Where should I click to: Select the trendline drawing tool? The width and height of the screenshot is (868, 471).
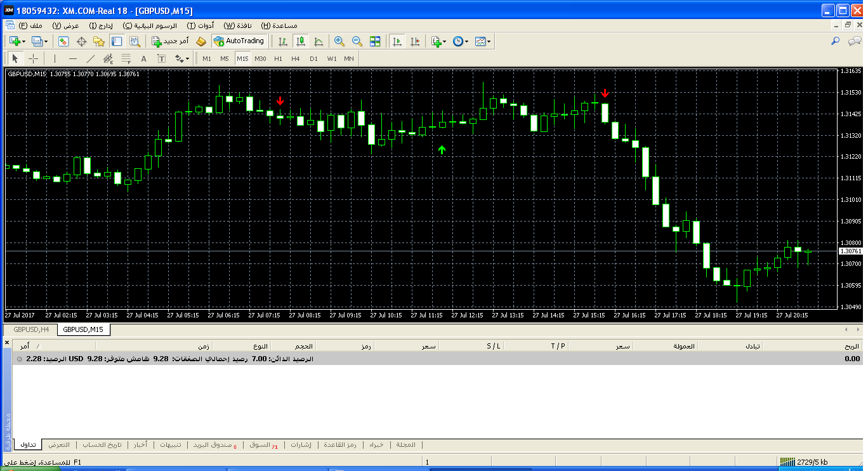pos(89,59)
